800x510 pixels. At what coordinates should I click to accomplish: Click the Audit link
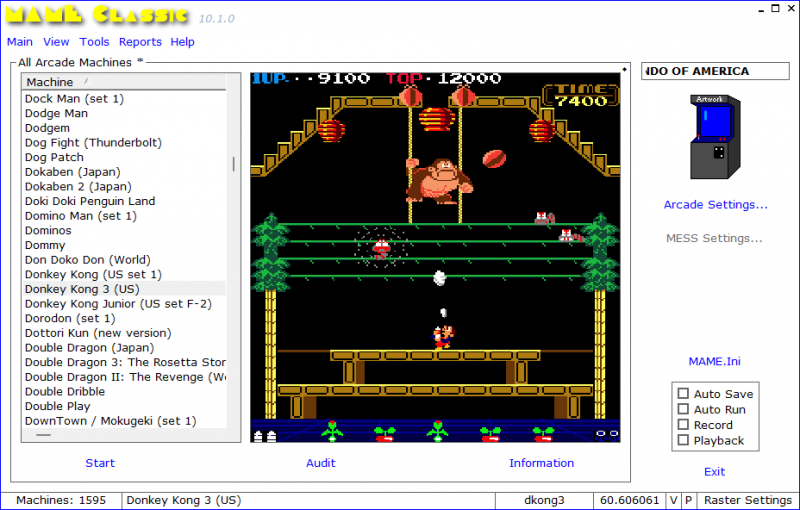(x=321, y=463)
